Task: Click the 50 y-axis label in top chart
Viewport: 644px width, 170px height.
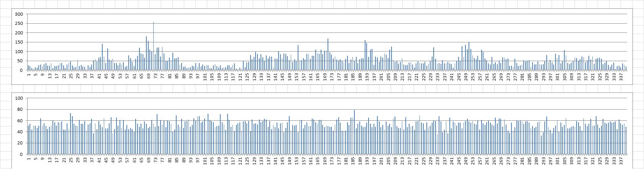Action: (x=20, y=61)
